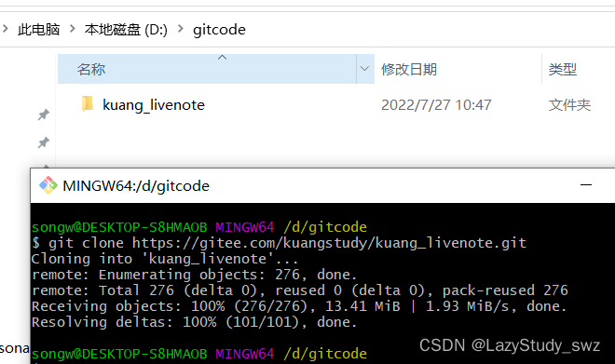Expand chevron after 此电脑 breadcrumb
The image size is (615, 364).
72,29
